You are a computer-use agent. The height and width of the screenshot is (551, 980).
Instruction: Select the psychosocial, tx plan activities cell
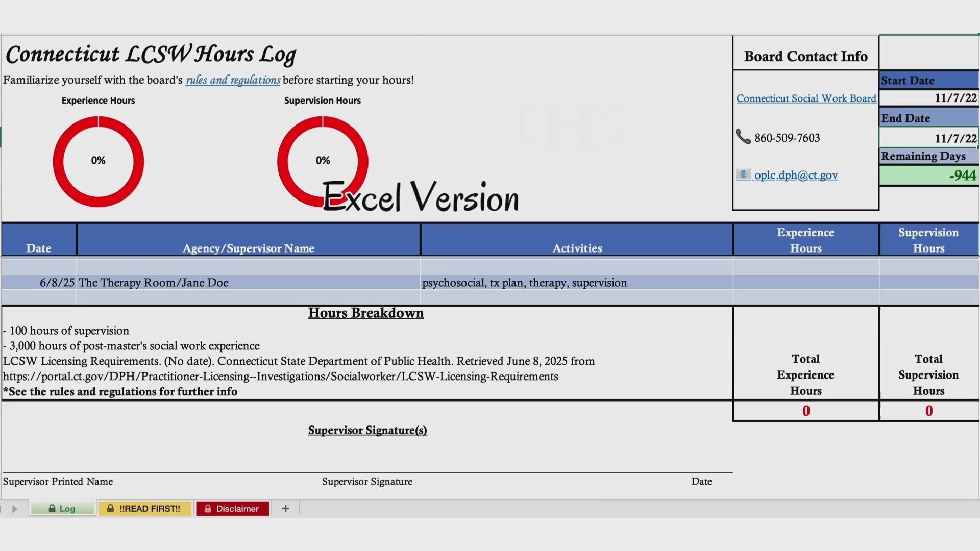pyautogui.click(x=577, y=283)
